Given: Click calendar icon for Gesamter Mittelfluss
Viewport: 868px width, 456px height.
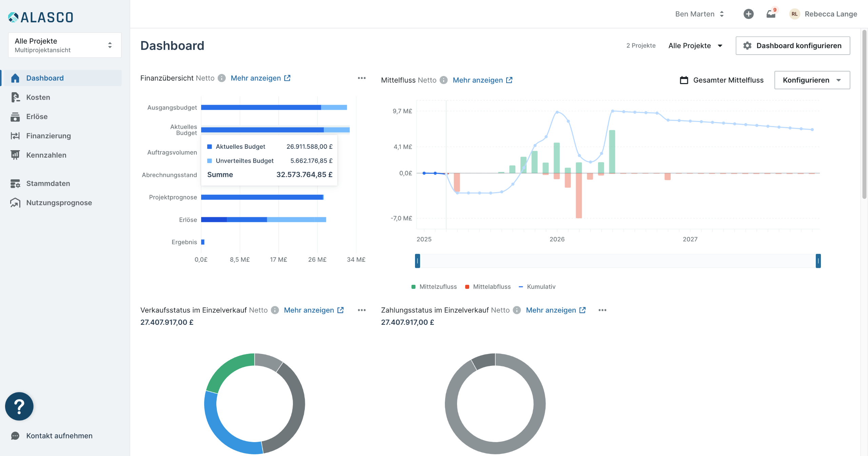Looking at the screenshot, I should click(x=684, y=80).
